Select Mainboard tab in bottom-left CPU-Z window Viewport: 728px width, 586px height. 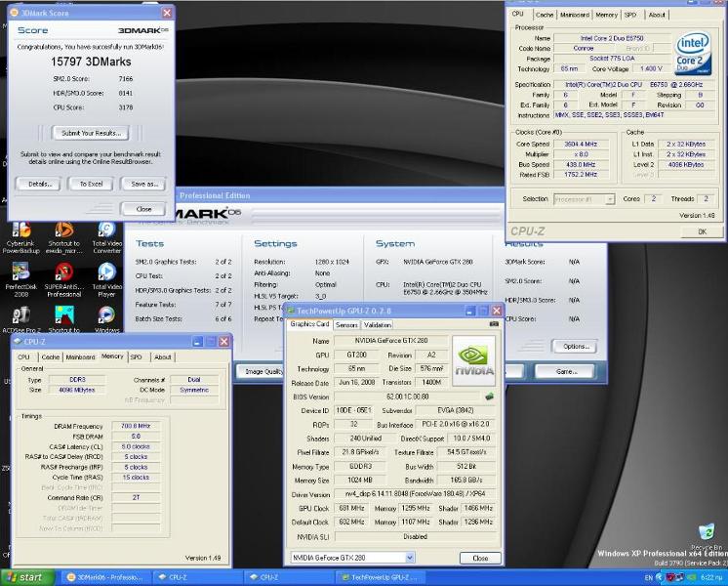pos(80,356)
